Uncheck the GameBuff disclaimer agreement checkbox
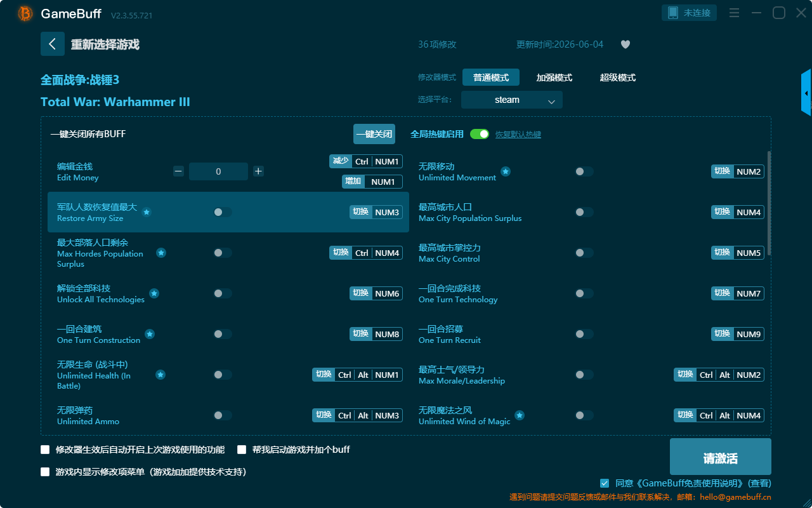 point(605,483)
